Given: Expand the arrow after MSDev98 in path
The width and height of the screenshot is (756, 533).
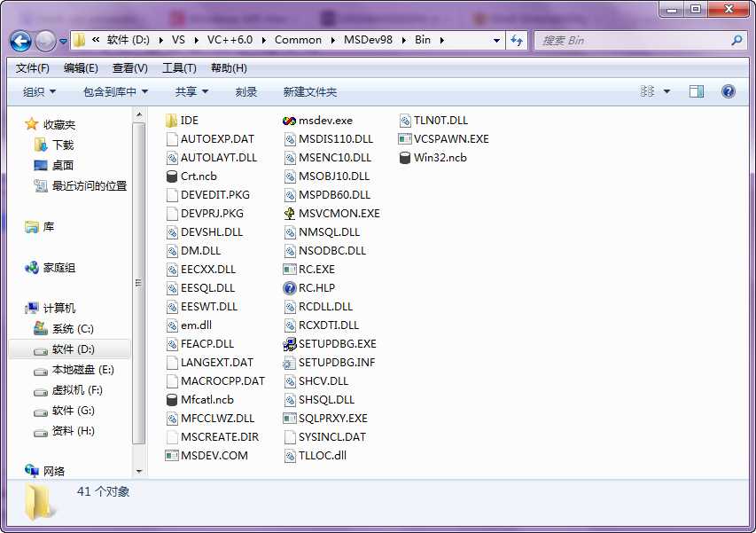Looking at the screenshot, I should pyautogui.click(x=403, y=41).
